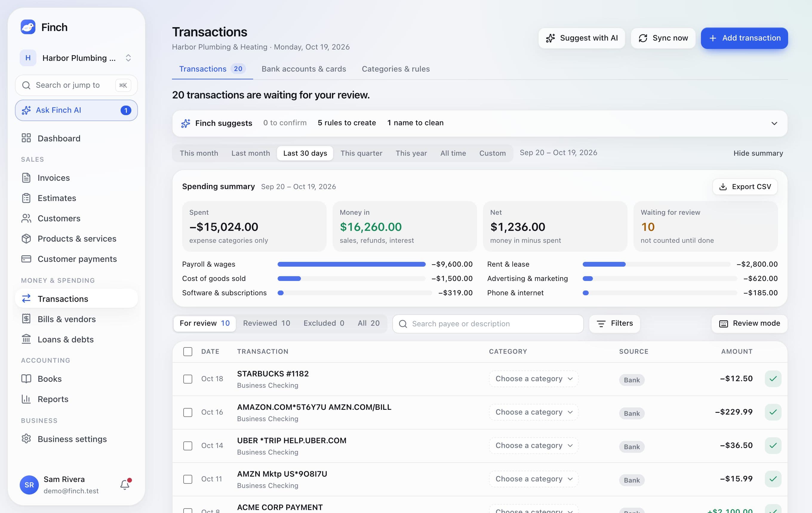The height and width of the screenshot is (513, 812).
Task: Go to Invoices in sidebar
Action: (x=76, y=178)
